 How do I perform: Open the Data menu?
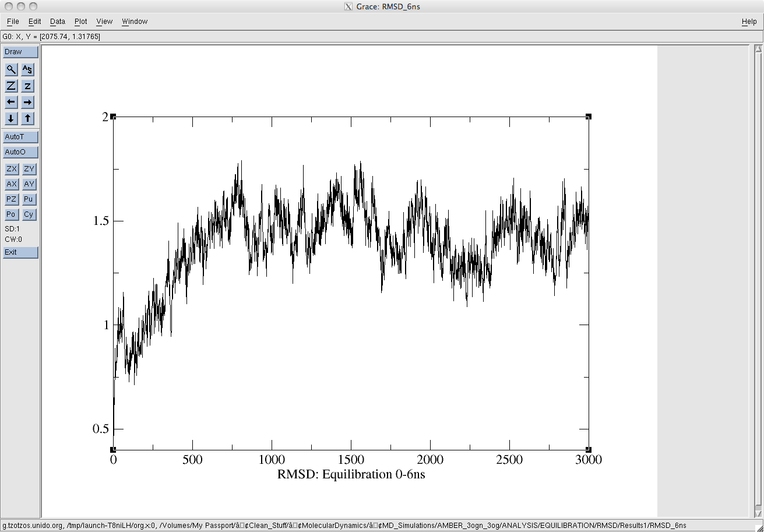[x=58, y=22]
